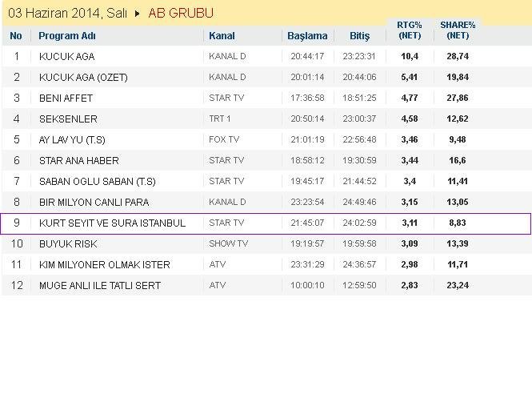Click the Başlama column header

pyautogui.click(x=307, y=36)
